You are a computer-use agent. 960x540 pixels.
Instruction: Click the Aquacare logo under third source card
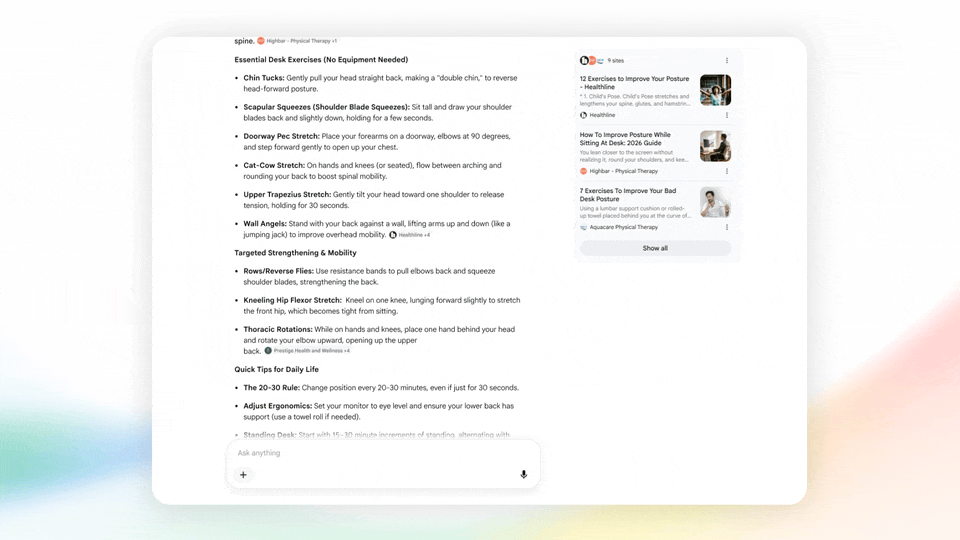coord(583,227)
